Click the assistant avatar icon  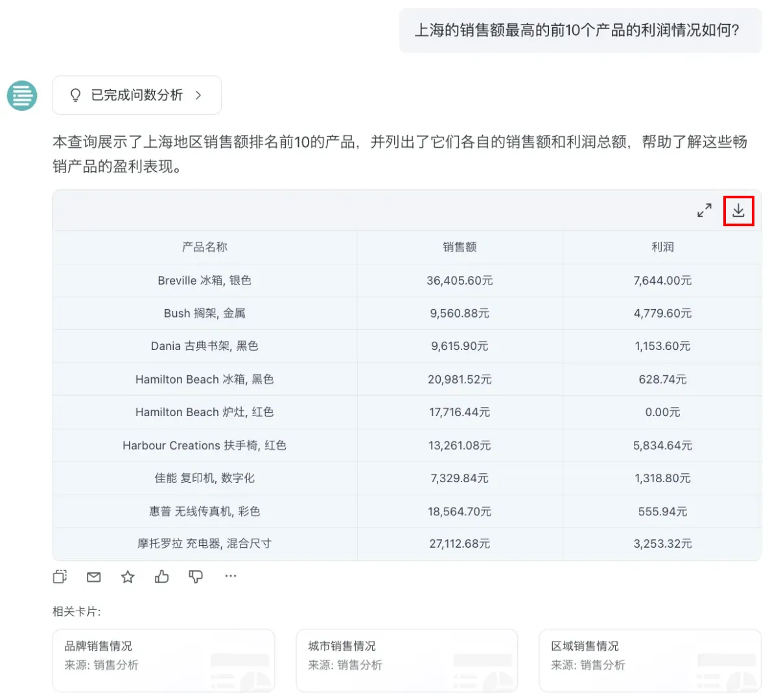22,95
